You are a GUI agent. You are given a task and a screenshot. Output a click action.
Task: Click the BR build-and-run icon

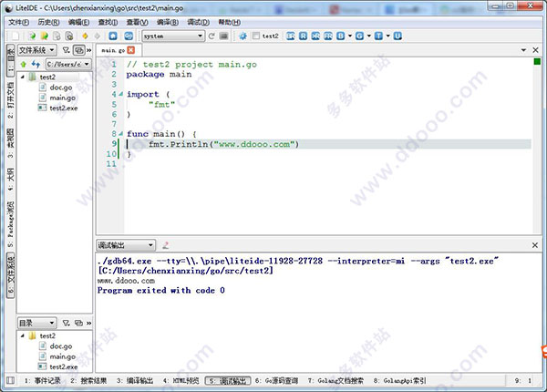(290, 36)
